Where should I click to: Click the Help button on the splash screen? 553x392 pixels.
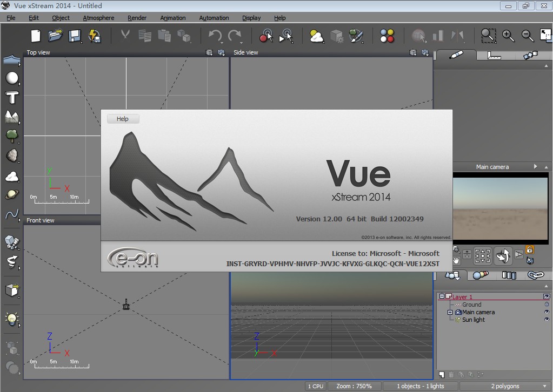123,118
